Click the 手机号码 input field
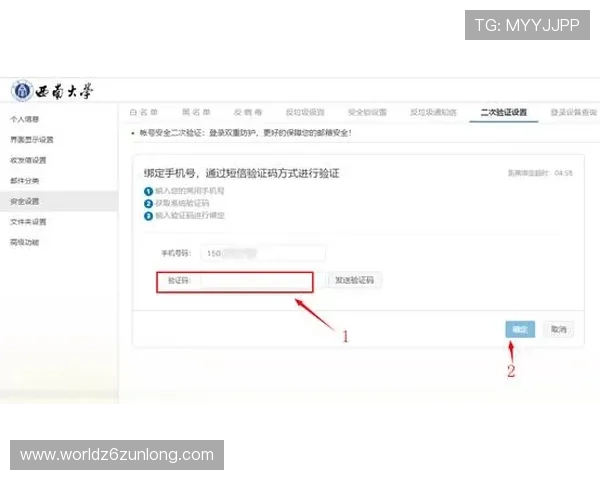Image resolution: width=600 pixels, height=480 pixels. tap(263, 253)
